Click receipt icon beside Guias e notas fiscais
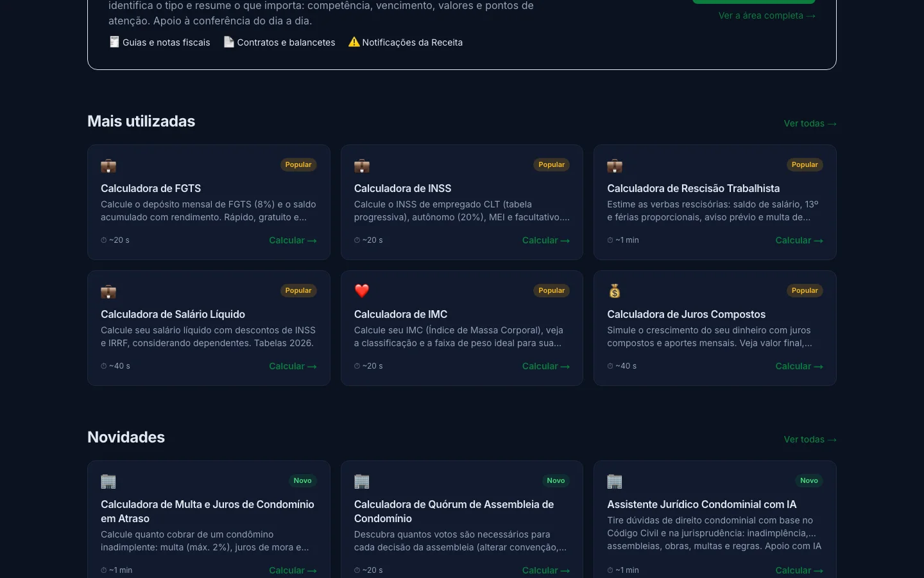Viewport: 924px width, 578px height. (114, 42)
